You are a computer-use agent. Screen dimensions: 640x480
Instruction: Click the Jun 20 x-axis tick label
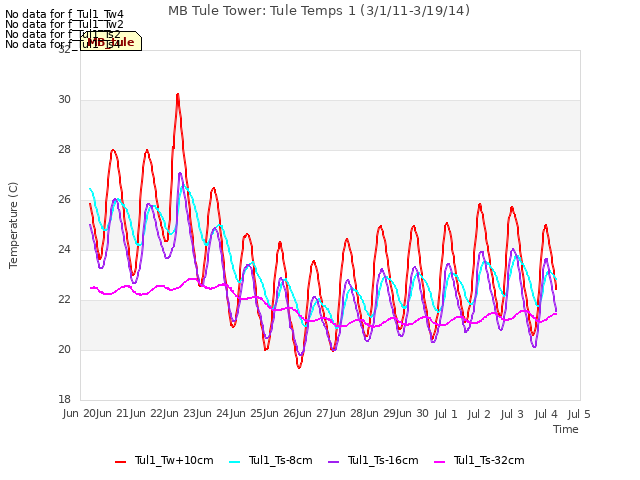point(80,414)
